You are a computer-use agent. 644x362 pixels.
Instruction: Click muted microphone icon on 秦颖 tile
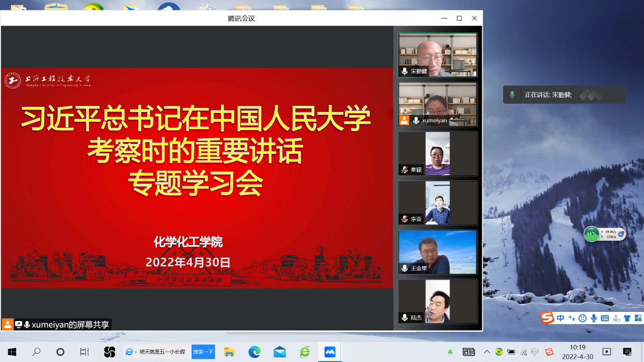pyautogui.click(x=405, y=170)
